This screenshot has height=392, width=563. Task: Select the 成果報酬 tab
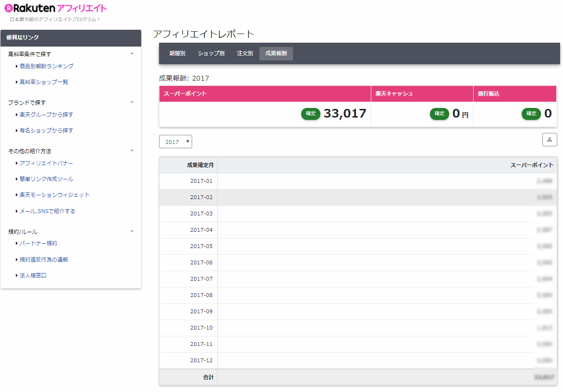tap(276, 54)
